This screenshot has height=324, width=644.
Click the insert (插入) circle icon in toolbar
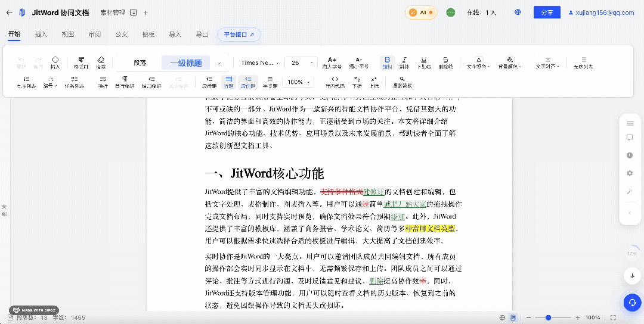pyautogui.click(x=55, y=63)
